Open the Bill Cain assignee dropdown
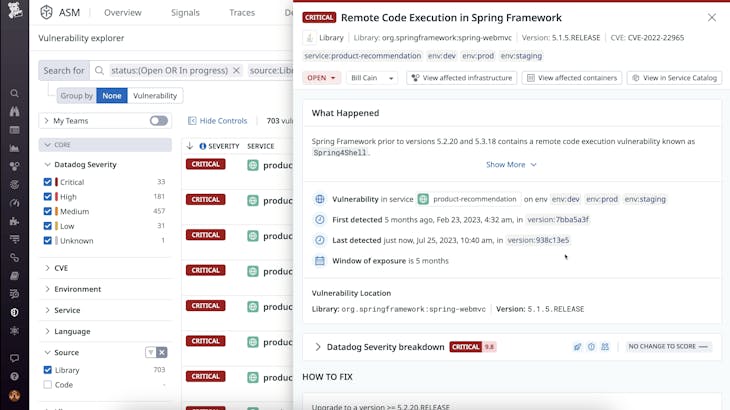The width and height of the screenshot is (730, 410). click(x=372, y=78)
